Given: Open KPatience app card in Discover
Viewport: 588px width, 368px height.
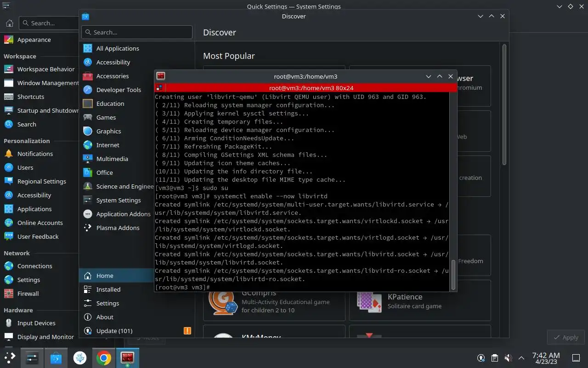Looking at the screenshot, I should pos(420,300).
